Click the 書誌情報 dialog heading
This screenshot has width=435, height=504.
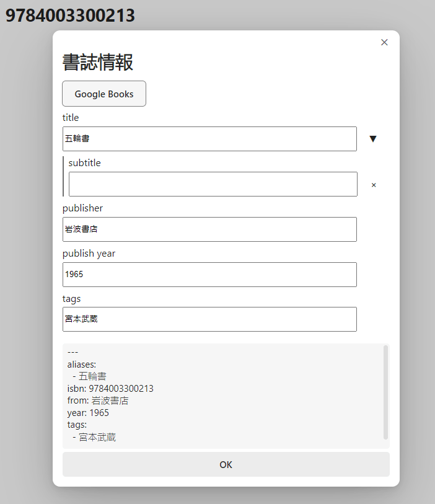point(98,62)
